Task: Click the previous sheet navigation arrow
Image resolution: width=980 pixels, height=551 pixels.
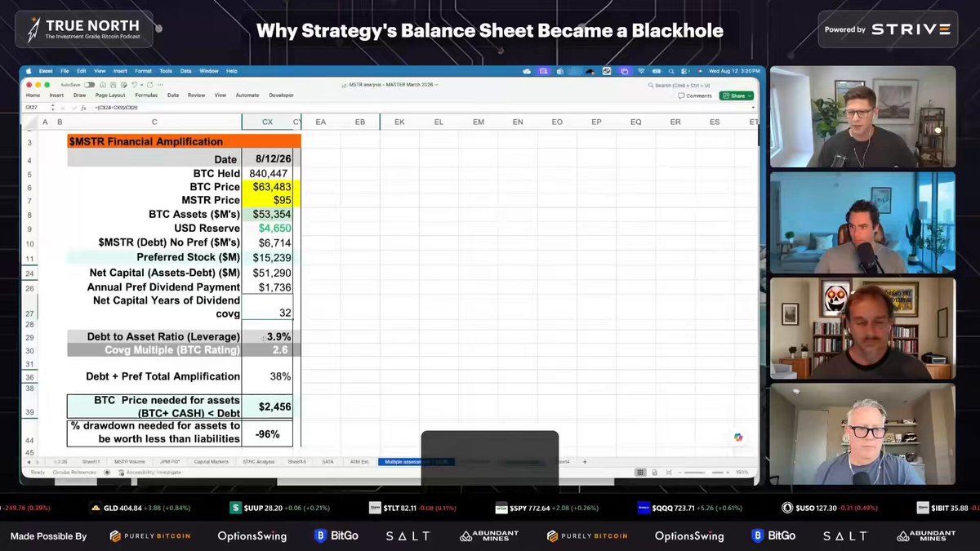Action: [x=30, y=462]
